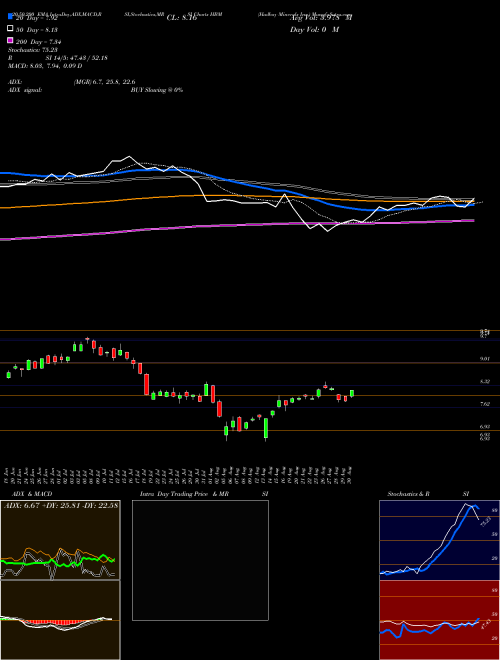Click the 8.32 price axis label

tap(485, 381)
